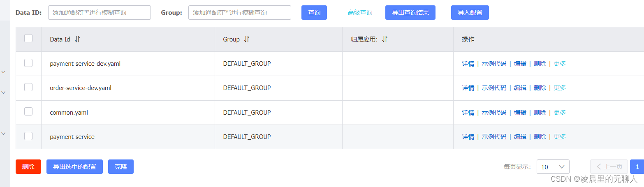Sort table by Data Id column icon
Screen dimensions: 644x187
pos(78,39)
